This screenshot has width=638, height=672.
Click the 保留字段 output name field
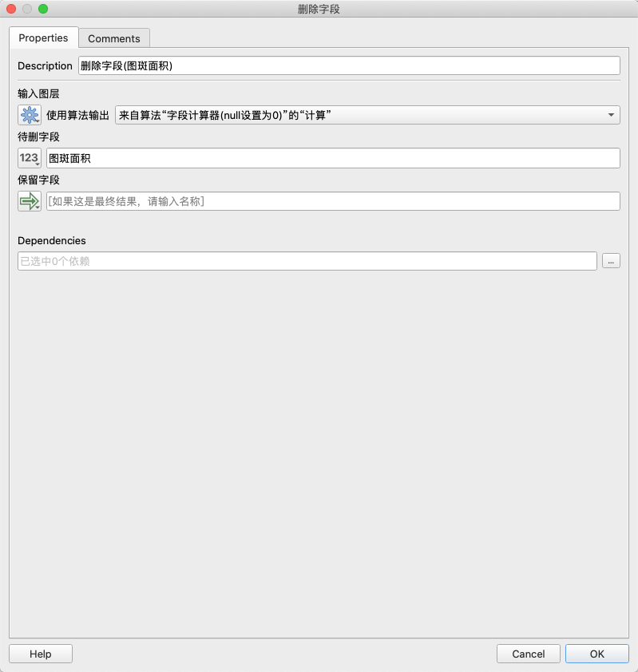[332, 201]
